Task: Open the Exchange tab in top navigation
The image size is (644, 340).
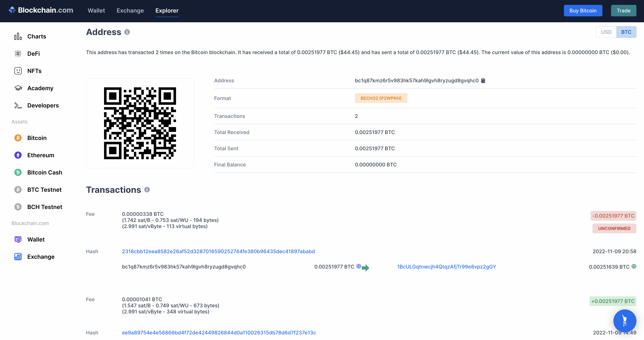Action: click(x=130, y=10)
